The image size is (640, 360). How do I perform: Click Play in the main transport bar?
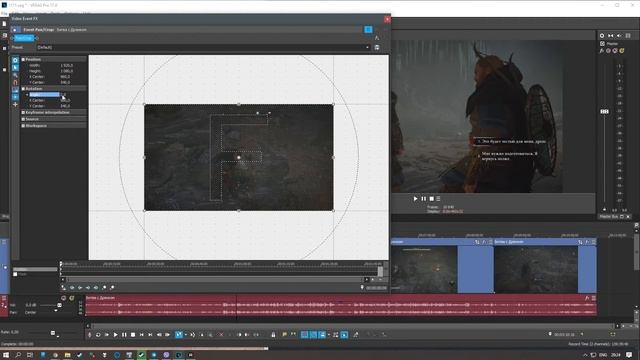(x=116, y=335)
